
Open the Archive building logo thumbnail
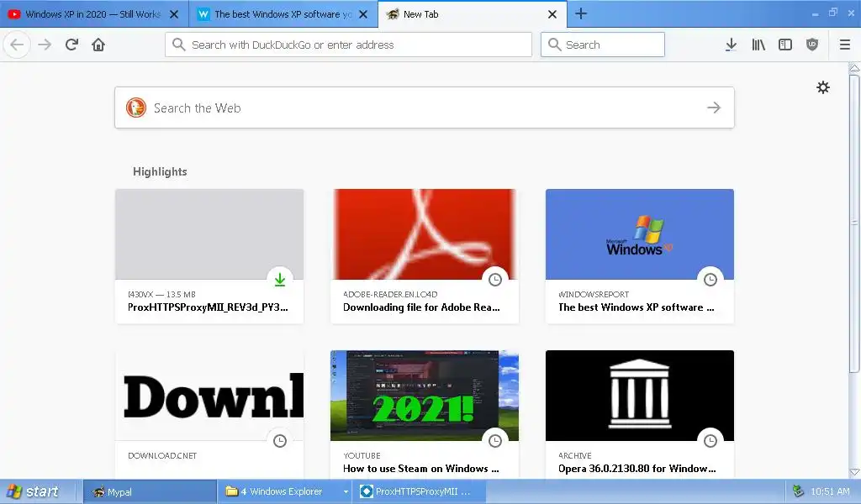640,396
